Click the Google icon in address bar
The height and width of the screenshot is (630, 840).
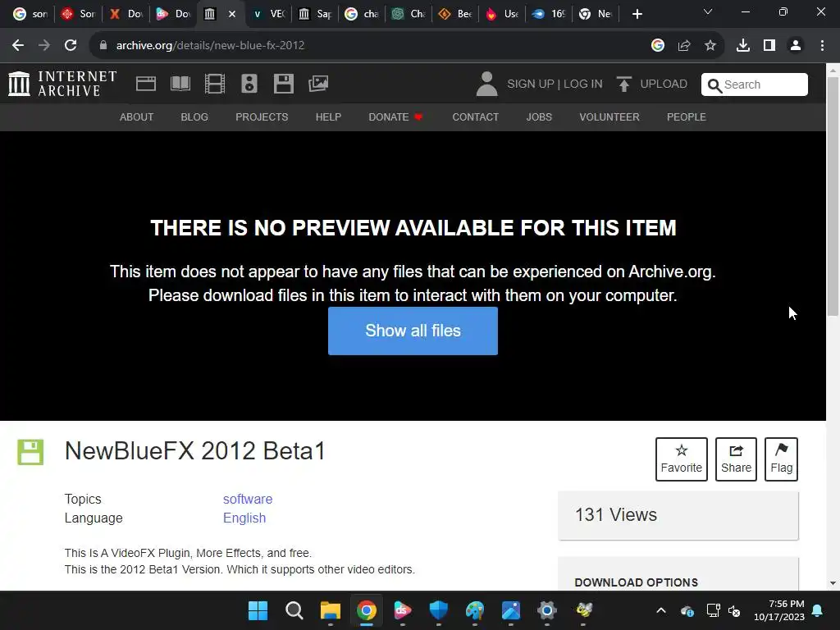pos(658,46)
